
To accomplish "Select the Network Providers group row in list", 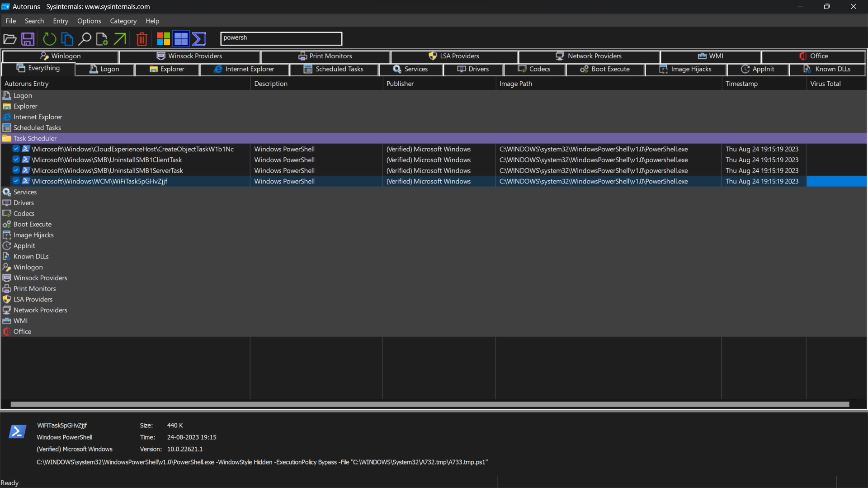I will coord(434,310).
